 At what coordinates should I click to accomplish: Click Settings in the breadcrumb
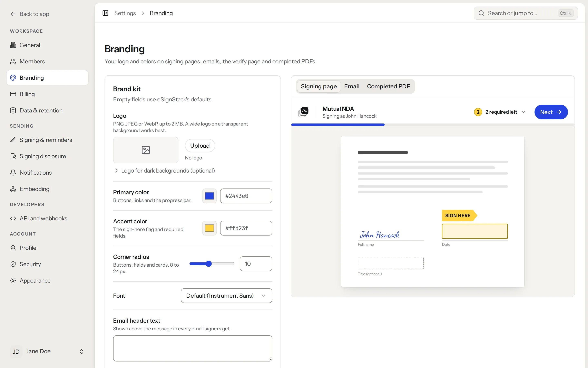125,13
